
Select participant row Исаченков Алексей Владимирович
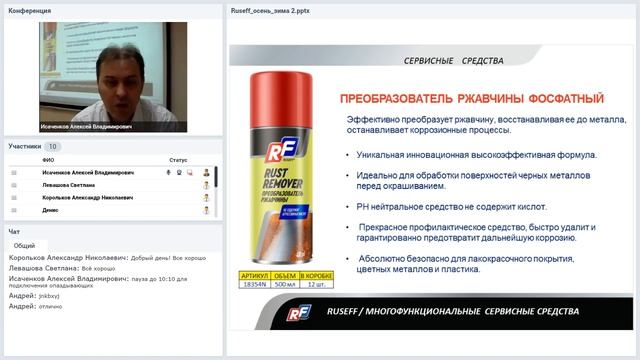pyautogui.click(x=111, y=173)
